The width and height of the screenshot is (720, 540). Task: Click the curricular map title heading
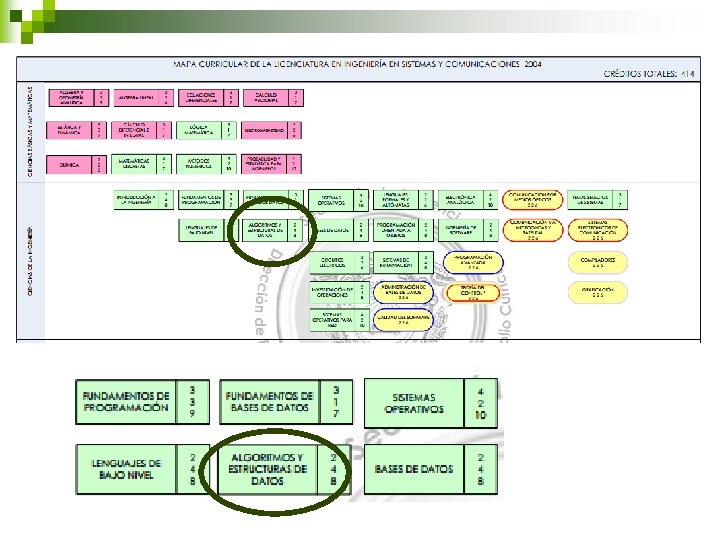[357, 64]
